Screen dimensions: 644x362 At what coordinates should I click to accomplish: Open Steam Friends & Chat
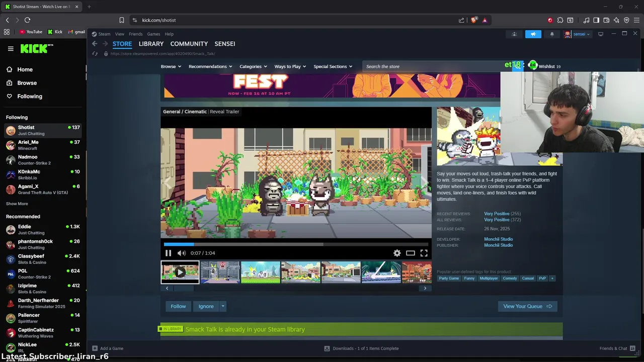coord(617,348)
